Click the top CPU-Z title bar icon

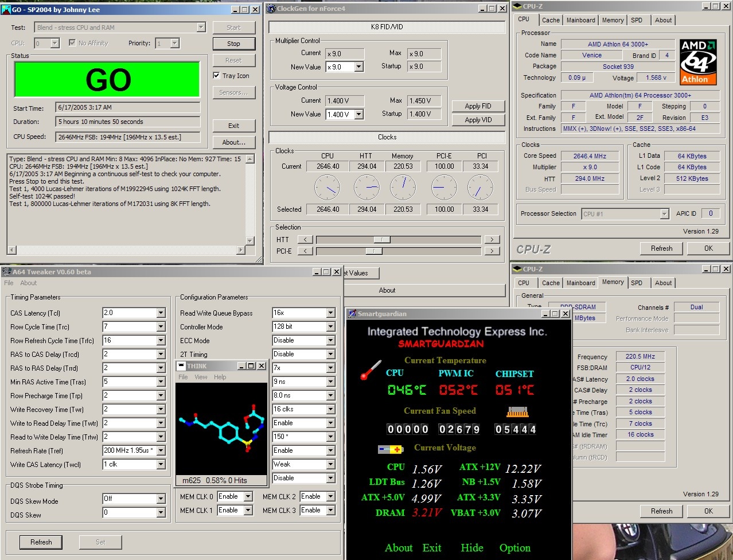[x=517, y=6]
